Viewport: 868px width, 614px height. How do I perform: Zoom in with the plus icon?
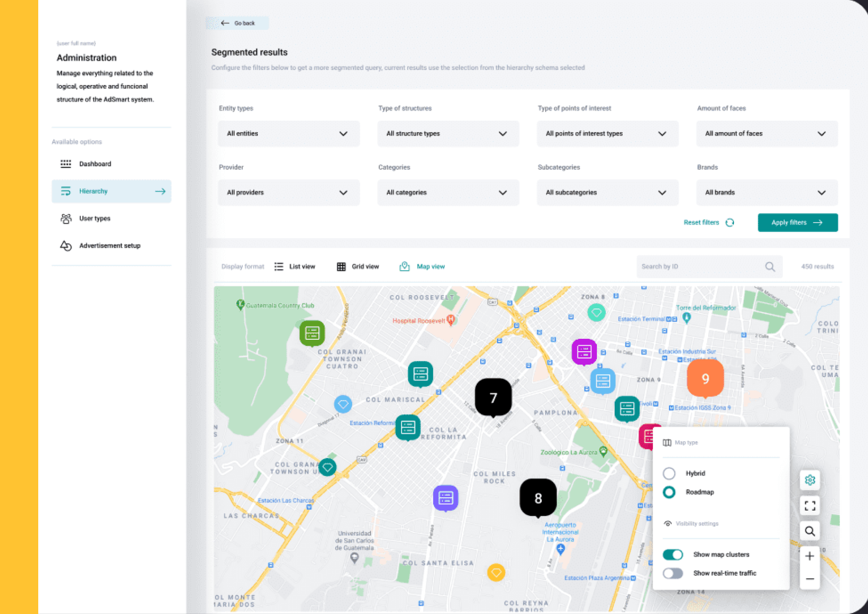pyautogui.click(x=810, y=556)
